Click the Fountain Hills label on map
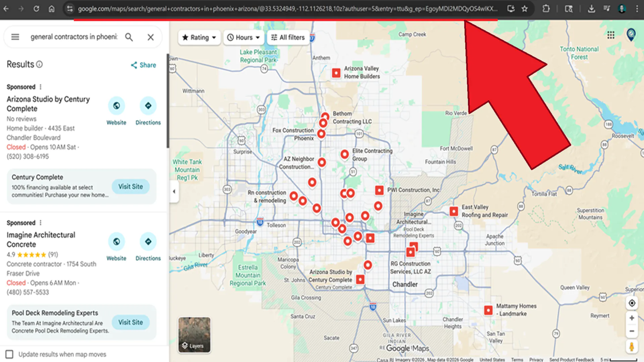 (440, 162)
